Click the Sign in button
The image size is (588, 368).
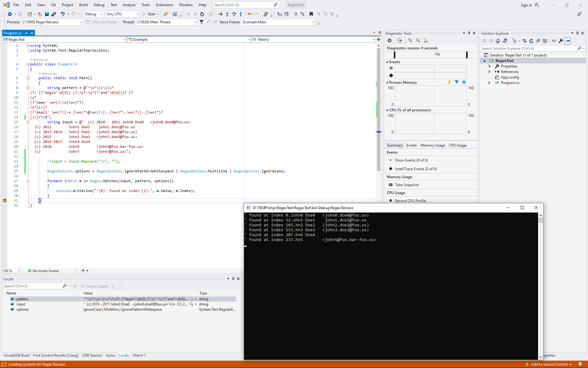click(x=530, y=5)
